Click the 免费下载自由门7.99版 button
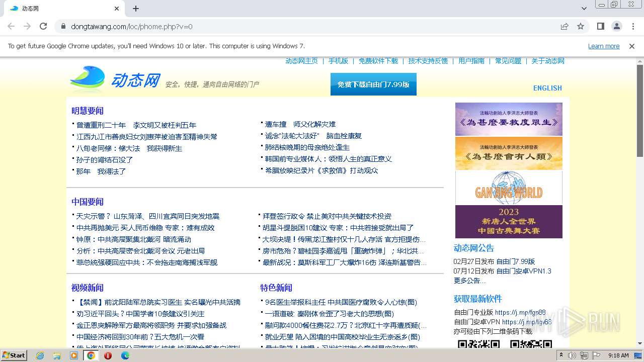Image resolution: width=644 pixels, height=362 pixels. [x=373, y=84]
